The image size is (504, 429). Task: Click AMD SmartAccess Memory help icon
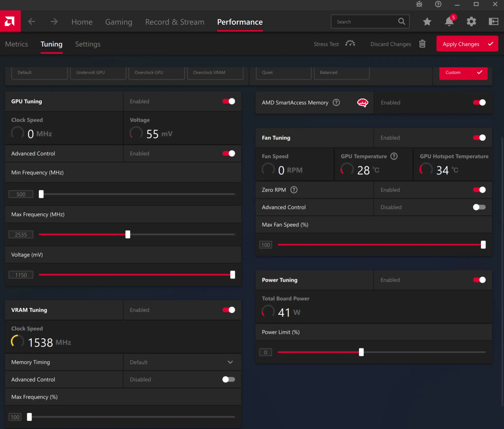(x=336, y=102)
